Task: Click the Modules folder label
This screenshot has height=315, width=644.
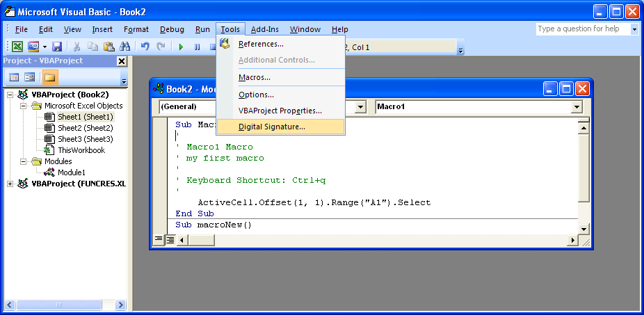Action: (58, 161)
